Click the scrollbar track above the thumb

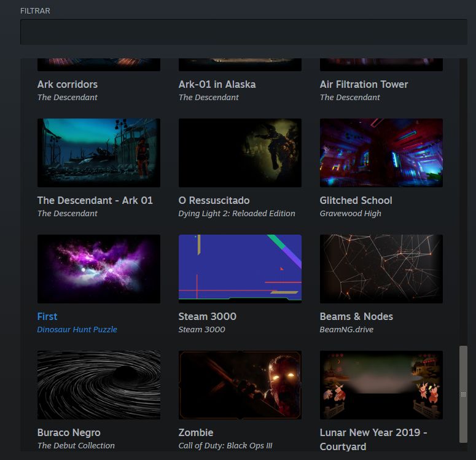click(463, 202)
